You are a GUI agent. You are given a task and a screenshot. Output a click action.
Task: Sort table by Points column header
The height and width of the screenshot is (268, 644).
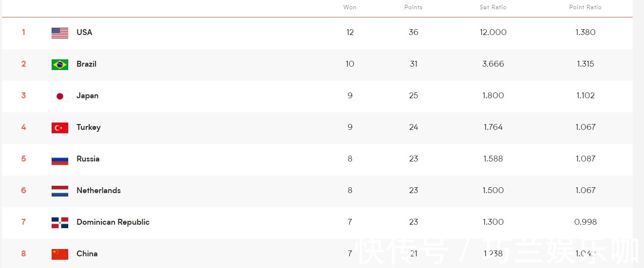pos(414,7)
